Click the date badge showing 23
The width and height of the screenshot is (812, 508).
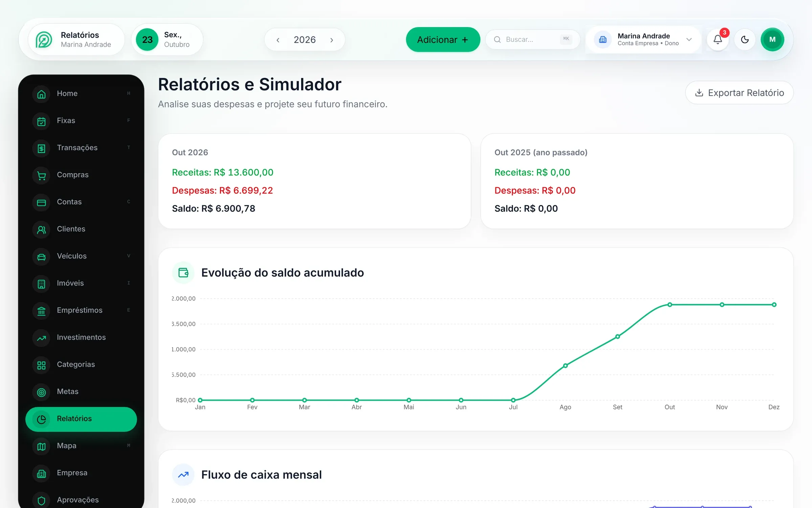(x=147, y=40)
